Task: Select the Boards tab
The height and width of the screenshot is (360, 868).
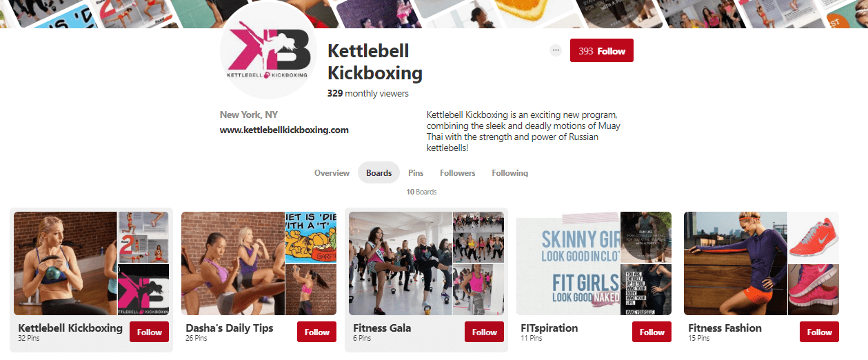Action: point(379,173)
